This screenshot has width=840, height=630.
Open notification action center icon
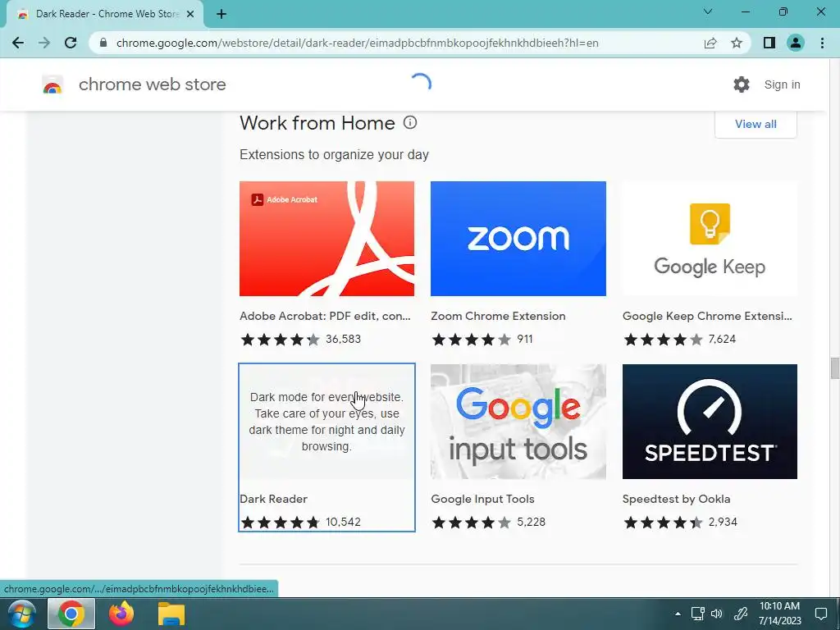click(821, 614)
